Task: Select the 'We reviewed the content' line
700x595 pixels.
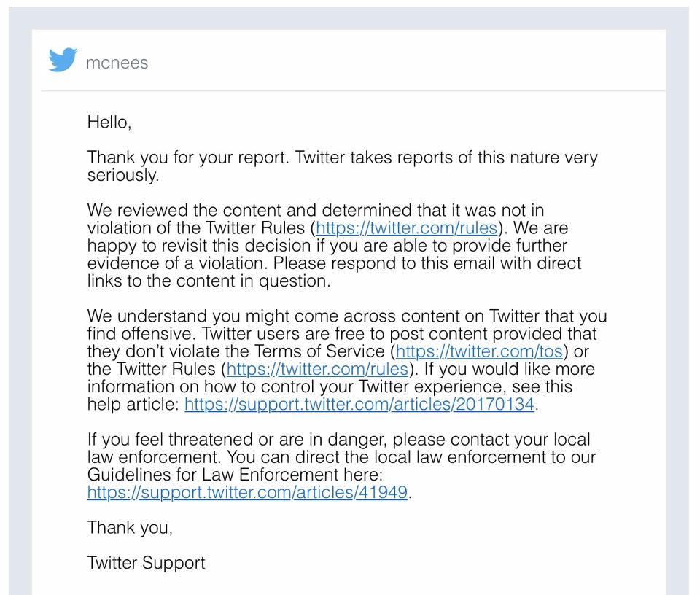Action: tap(316, 210)
